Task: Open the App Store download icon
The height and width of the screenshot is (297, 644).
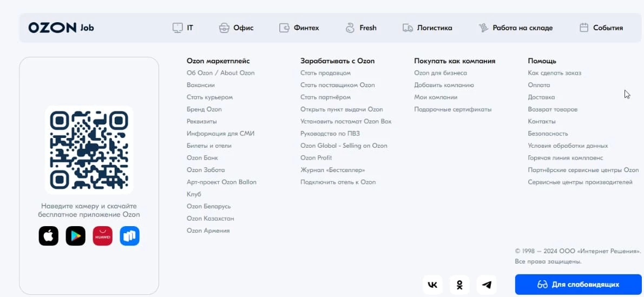Action: tap(49, 236)
